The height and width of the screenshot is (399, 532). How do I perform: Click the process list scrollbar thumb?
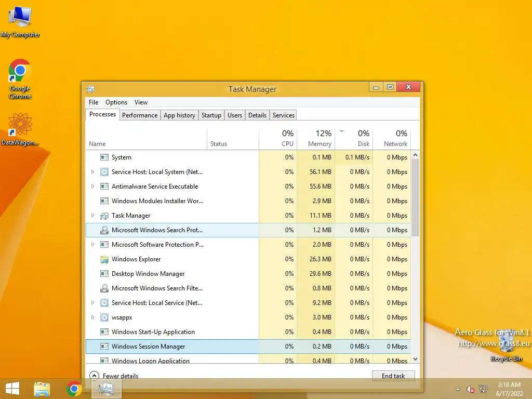click(415, 198)
